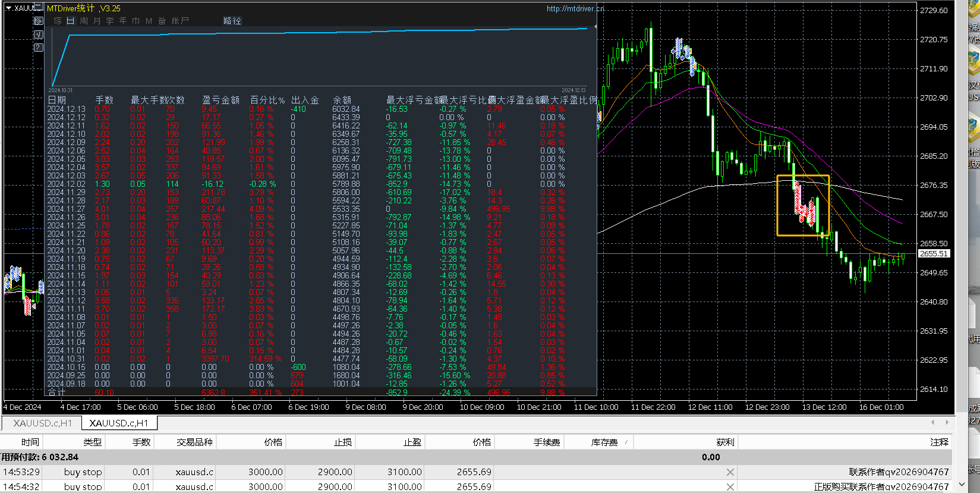Click the 2729.60 price axis label
This screenshot has height=493, width=980.
(x=934, y=10)
